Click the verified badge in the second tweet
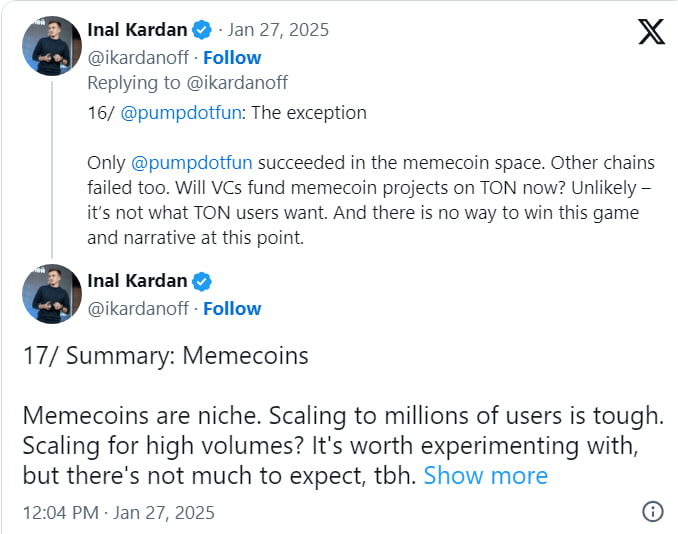The width and height of the screenshot is (678, 534). (x=201, y=281)
